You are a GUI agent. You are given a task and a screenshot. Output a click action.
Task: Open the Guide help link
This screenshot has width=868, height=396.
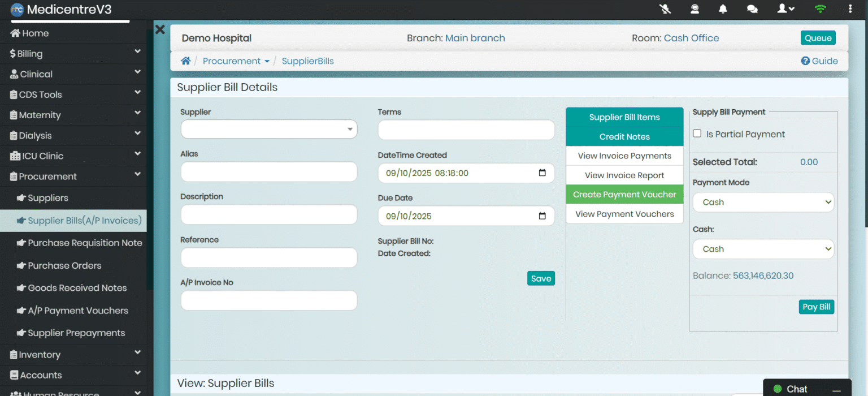819,61
